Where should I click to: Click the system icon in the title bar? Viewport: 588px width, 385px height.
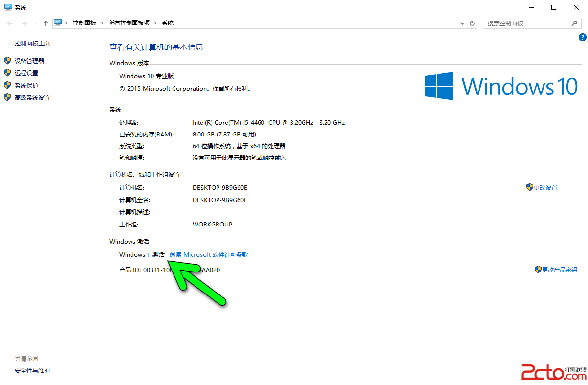[x=7, y=7]
